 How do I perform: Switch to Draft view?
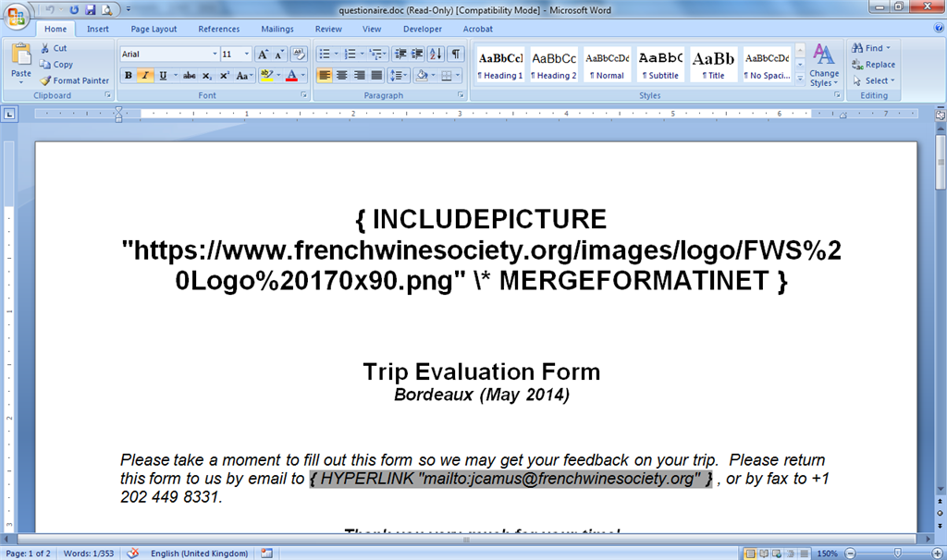pos(804,554)
